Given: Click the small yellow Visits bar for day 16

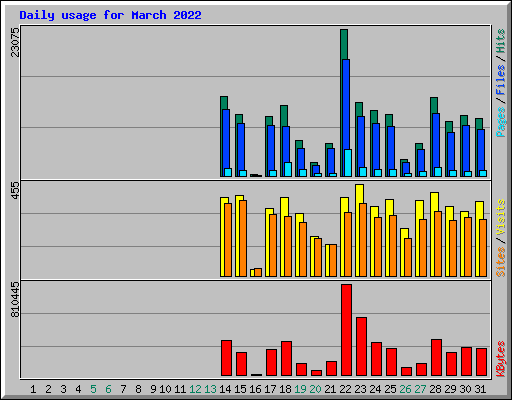Looking at the screenshot, I should point(252,273).
